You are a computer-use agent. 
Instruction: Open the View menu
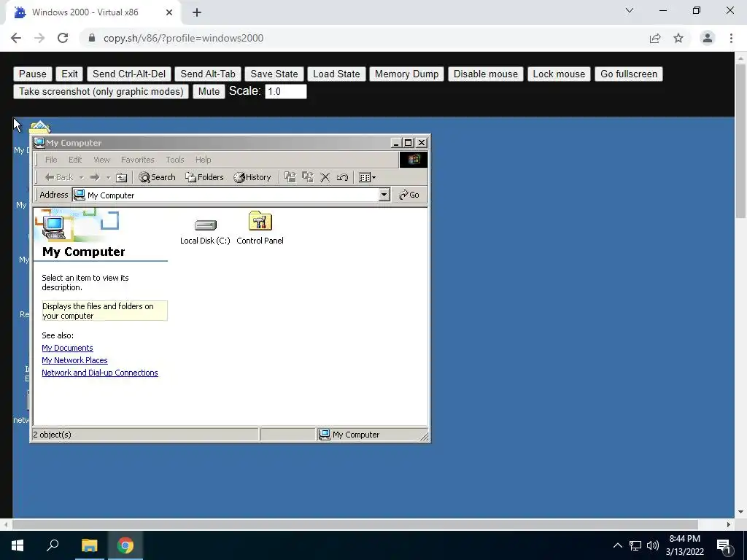tap(101, 160)
